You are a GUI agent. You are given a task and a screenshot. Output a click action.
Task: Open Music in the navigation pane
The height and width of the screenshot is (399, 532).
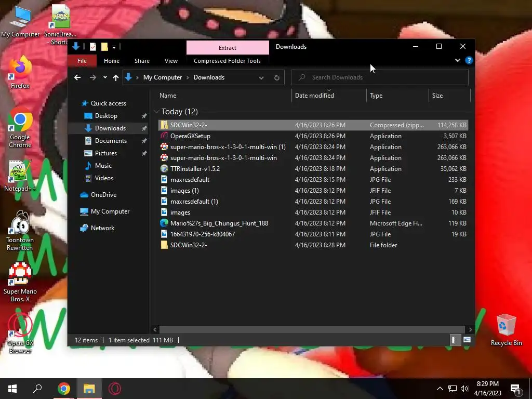pos(103,166)
